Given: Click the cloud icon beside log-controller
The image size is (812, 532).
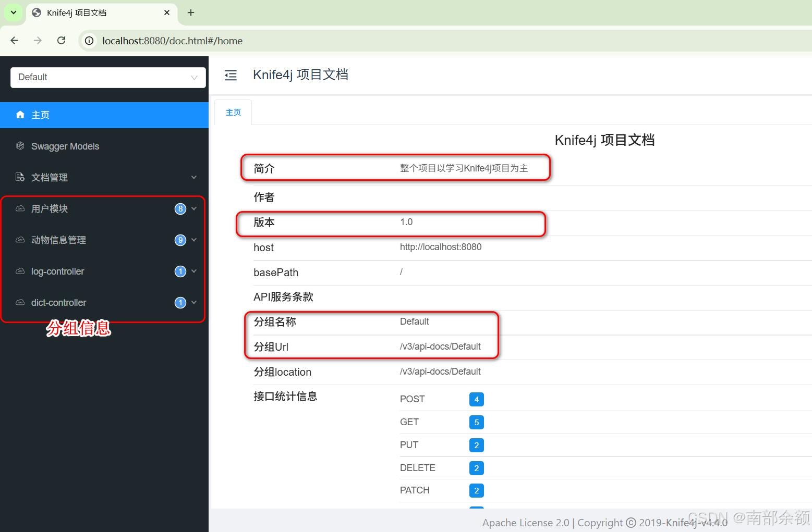Looking at the screenshot, I should (x=20, y=271).
